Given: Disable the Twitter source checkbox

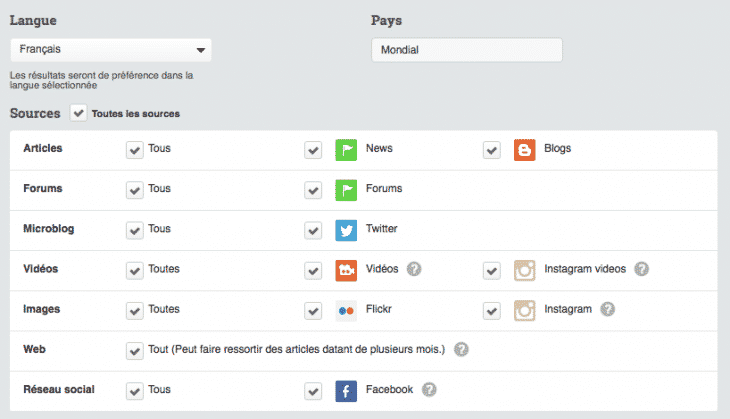Looking at the screenshot, I should (313, 229).
